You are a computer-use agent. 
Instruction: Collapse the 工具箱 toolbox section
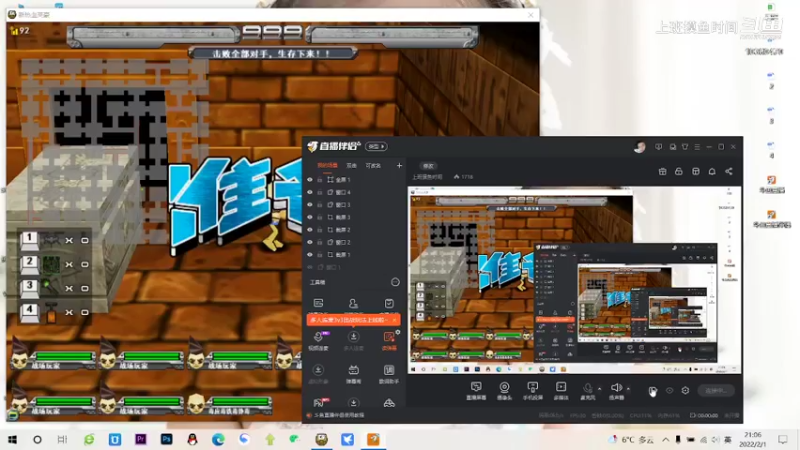coord(395,282)
